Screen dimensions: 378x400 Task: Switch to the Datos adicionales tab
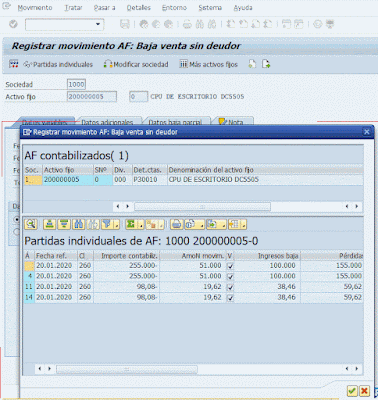pos(107,122)
